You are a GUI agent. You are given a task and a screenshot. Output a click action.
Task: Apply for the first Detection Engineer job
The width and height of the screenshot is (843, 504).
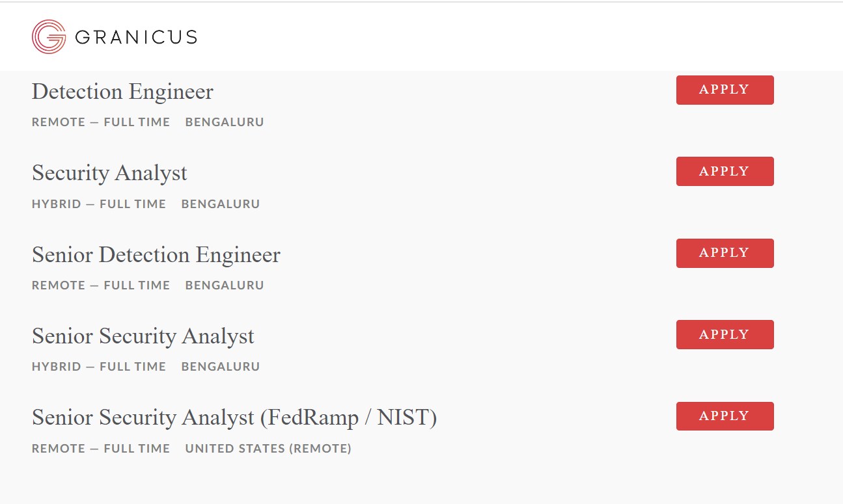pyautogui.click(x=725, y=90)
